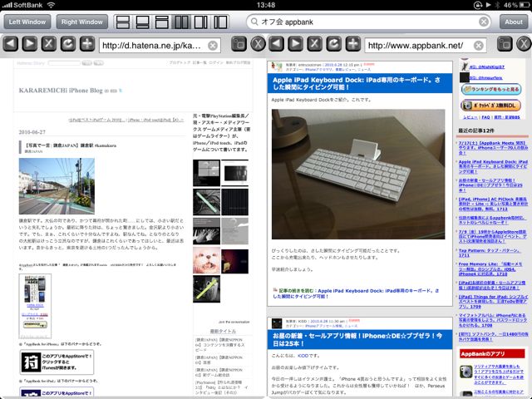Close the left window with round X

tap(259, 44)
